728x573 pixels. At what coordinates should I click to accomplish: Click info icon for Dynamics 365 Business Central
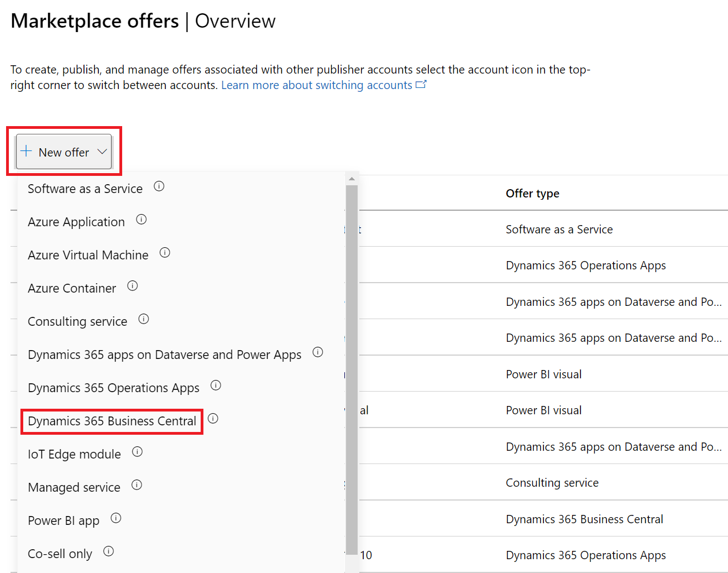point(213,419)
